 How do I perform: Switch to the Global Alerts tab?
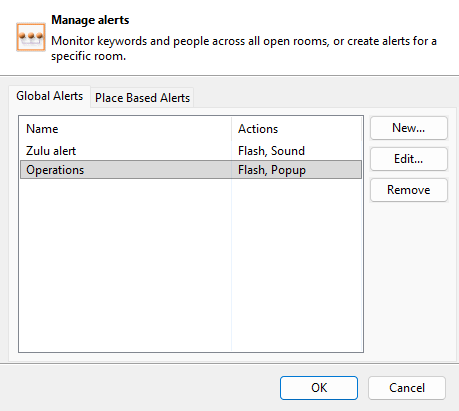point(50,96)
